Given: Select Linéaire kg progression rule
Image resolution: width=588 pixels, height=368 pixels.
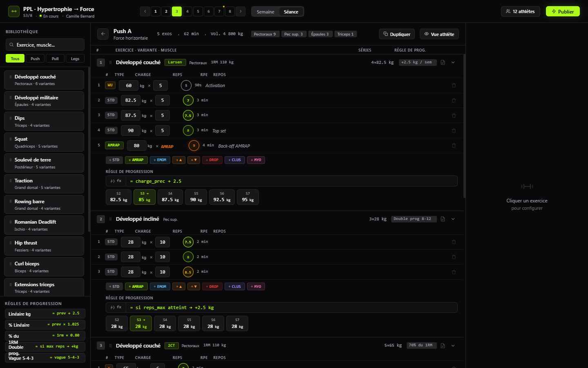Looking at the screenshot, I should [45, 314].
